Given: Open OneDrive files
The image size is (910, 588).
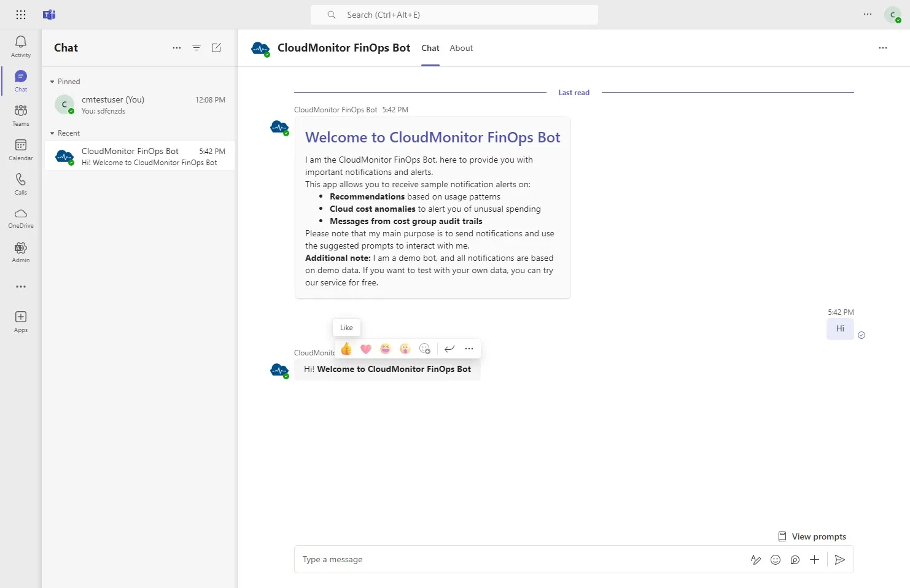Looking at the screenshot, I should (21, 218).
